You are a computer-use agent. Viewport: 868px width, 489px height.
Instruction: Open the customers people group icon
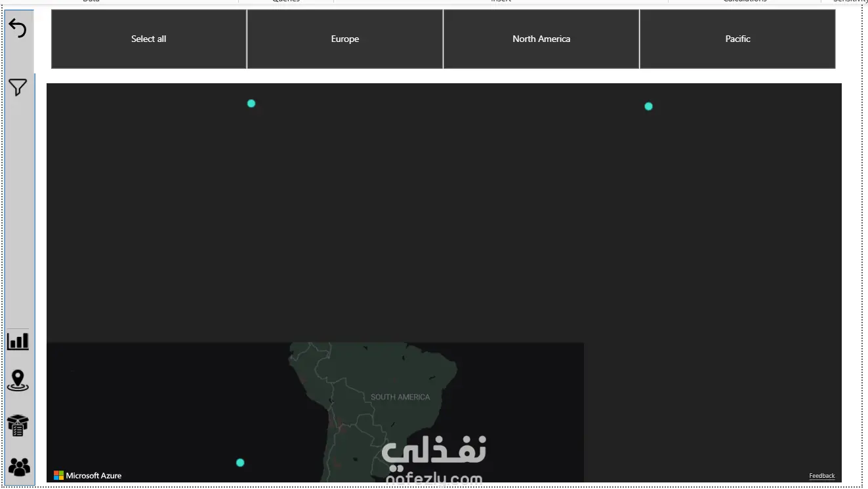point(19,467)
